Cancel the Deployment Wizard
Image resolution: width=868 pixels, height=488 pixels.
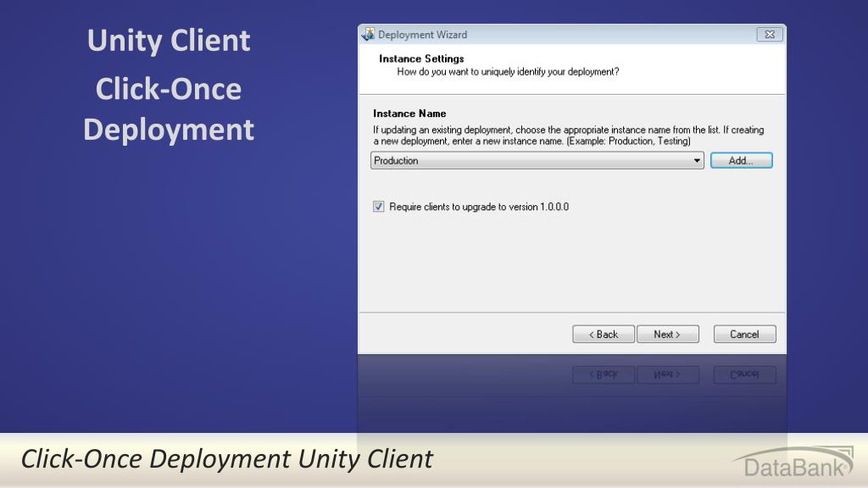[x=744, y=334]
